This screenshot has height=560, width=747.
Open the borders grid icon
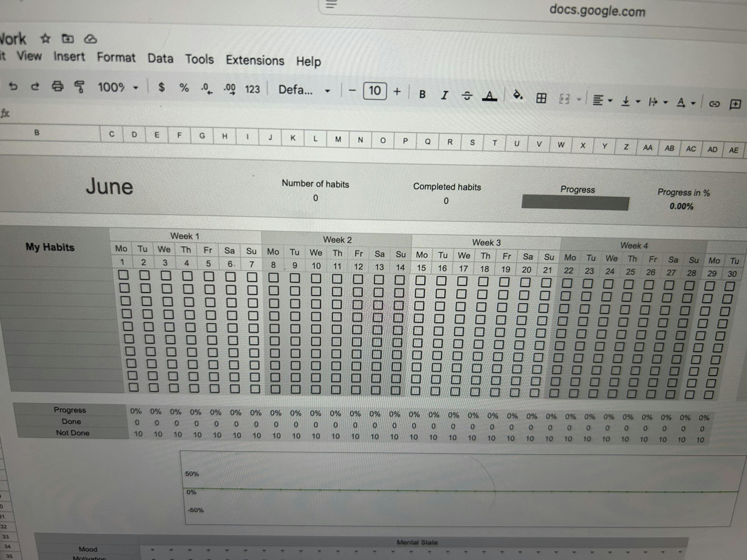click(541, 98)
